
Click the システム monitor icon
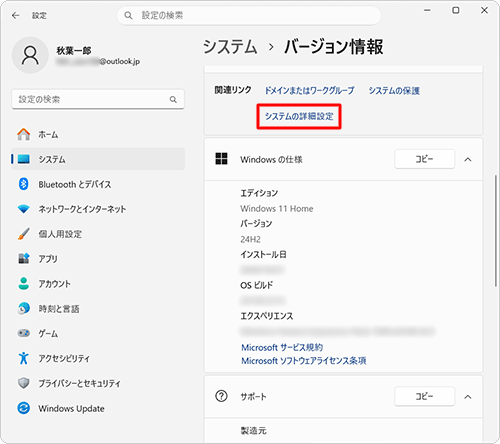click(24, 159)
